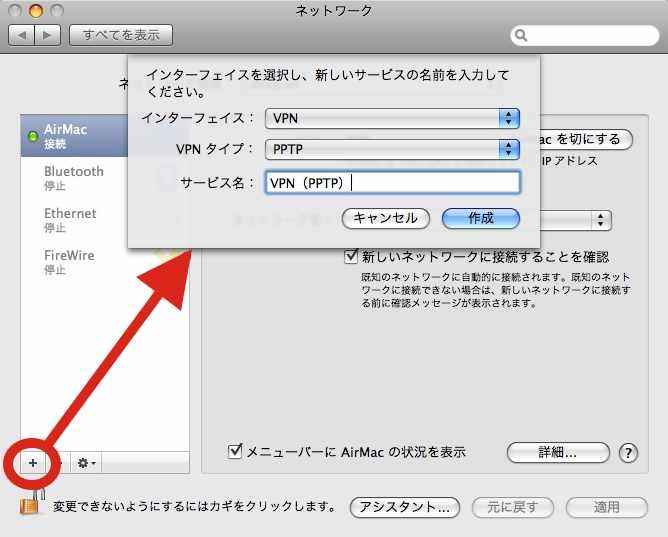668x537 pixels.
Task: Click the turn AirMac off button
Action: (586, 139)
